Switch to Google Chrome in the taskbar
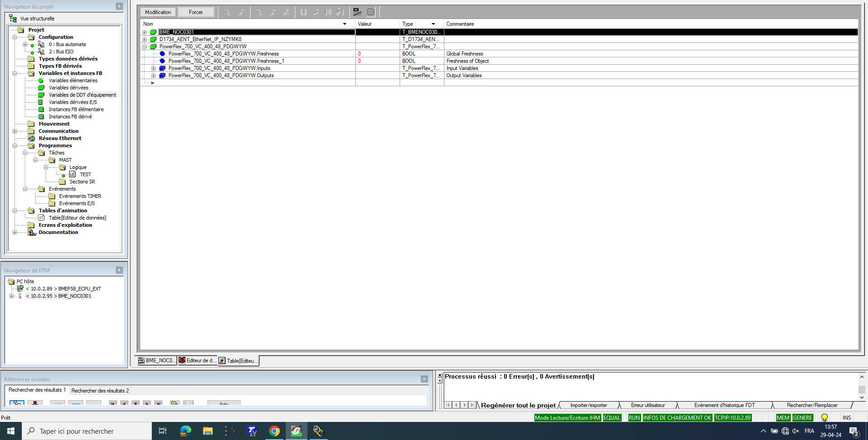Image resolution: width=868 pixels, height=440 pixels. (274, 431)
